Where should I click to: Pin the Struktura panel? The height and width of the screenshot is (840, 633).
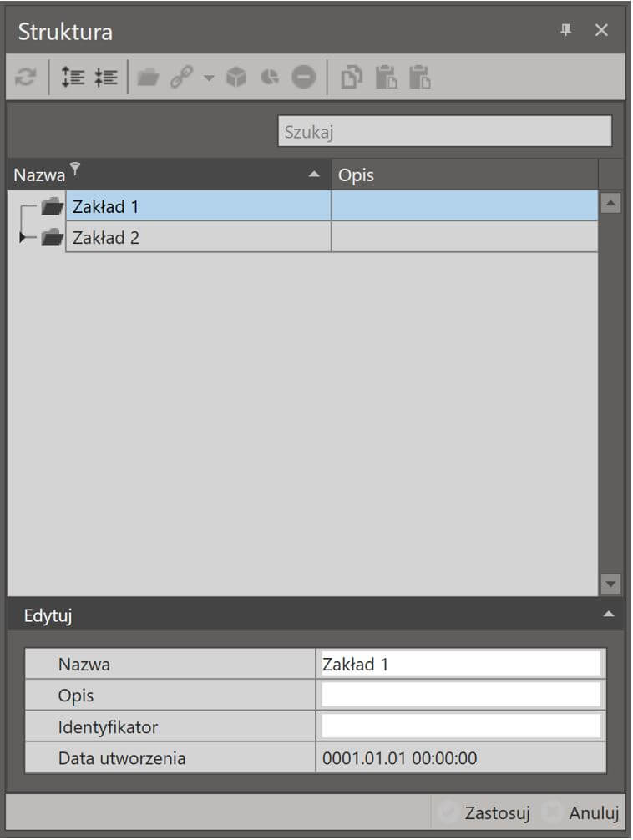(x=565, y=31)
